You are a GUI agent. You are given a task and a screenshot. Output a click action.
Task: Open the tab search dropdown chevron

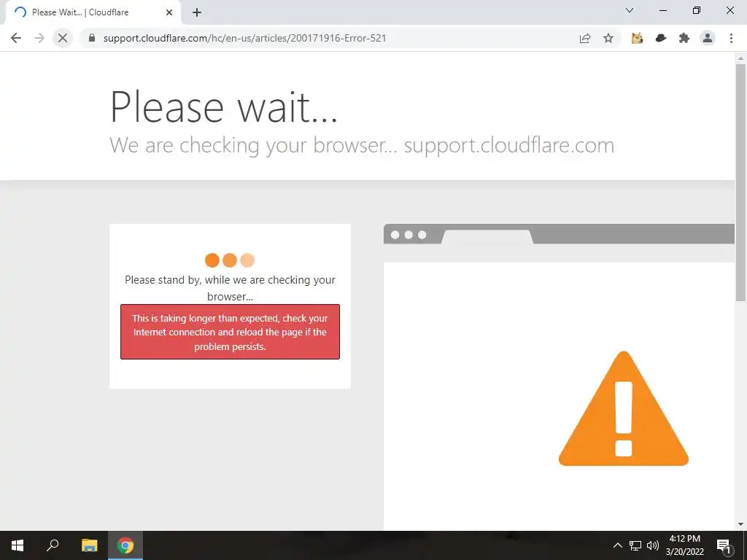(x=630, y=10)
